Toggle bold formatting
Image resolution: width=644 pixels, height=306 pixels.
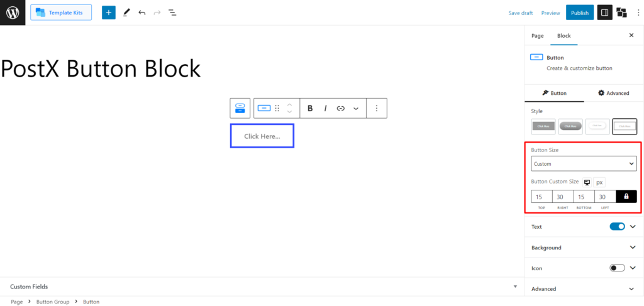(x=311, y=108)
